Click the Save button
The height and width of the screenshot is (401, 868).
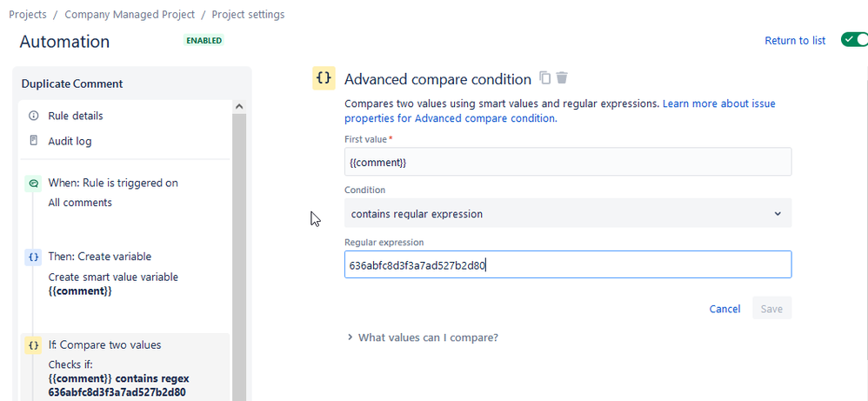[771, 309]
